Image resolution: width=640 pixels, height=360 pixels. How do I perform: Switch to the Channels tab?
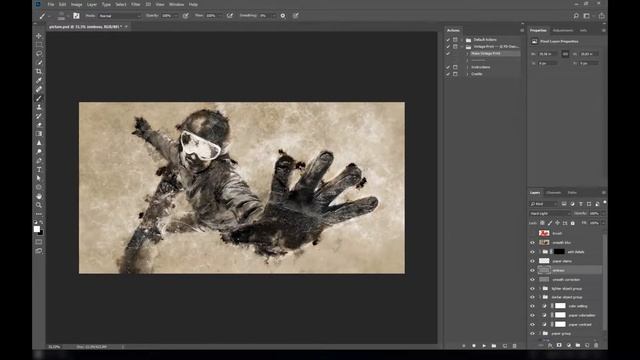coord(553,193)
